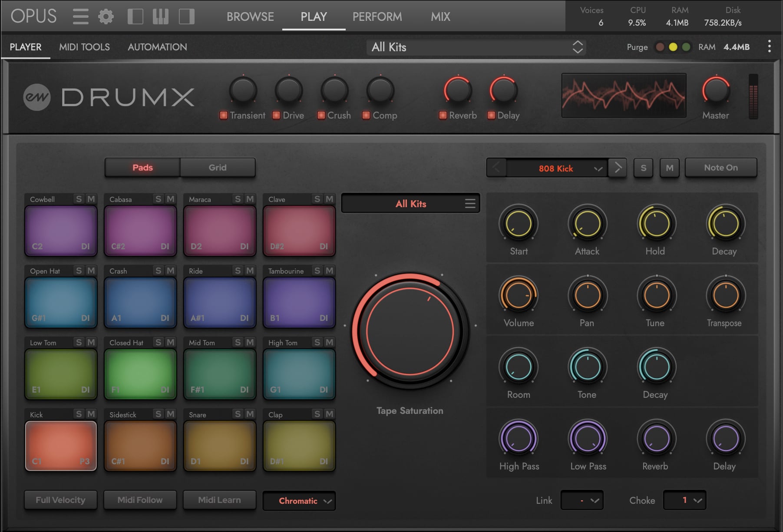Open the Choke group dropdown
Screen dimensions: 783x532
(684, 500)
